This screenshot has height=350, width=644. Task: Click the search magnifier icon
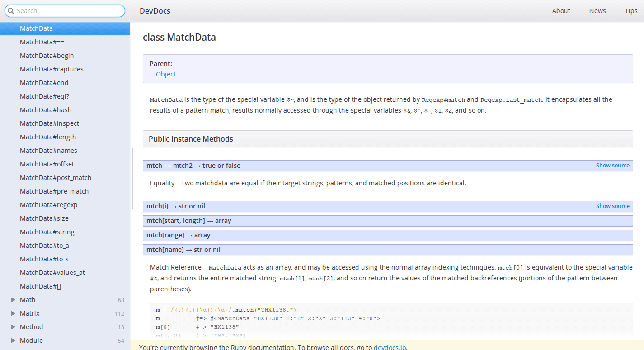point(11,10)
